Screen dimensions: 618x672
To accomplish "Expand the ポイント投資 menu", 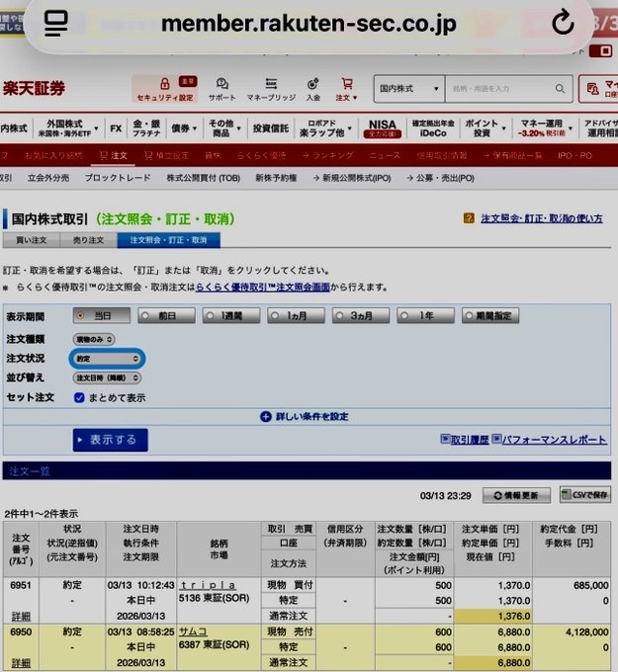I will point(486,128).
